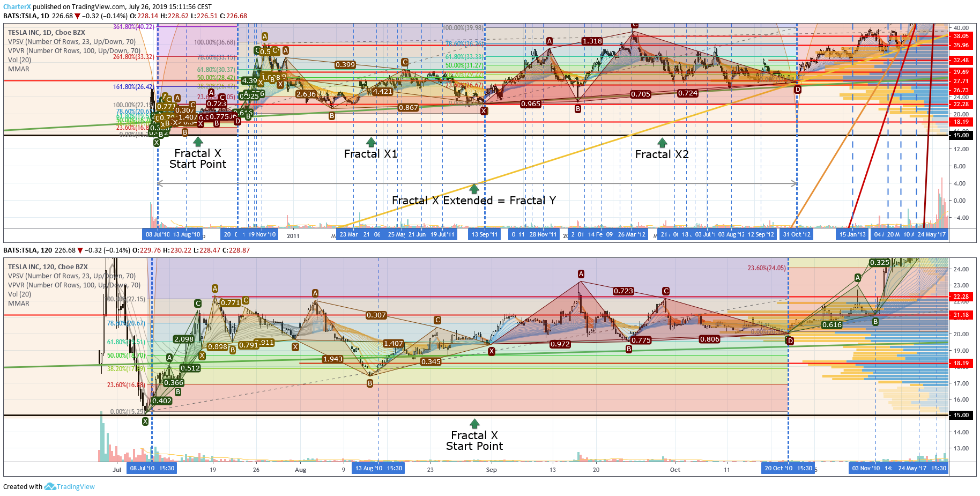The height and width of the screenshot is (496, 980).
Task: Click the green arrow above Fractal X2
Action: pos(662,143)
